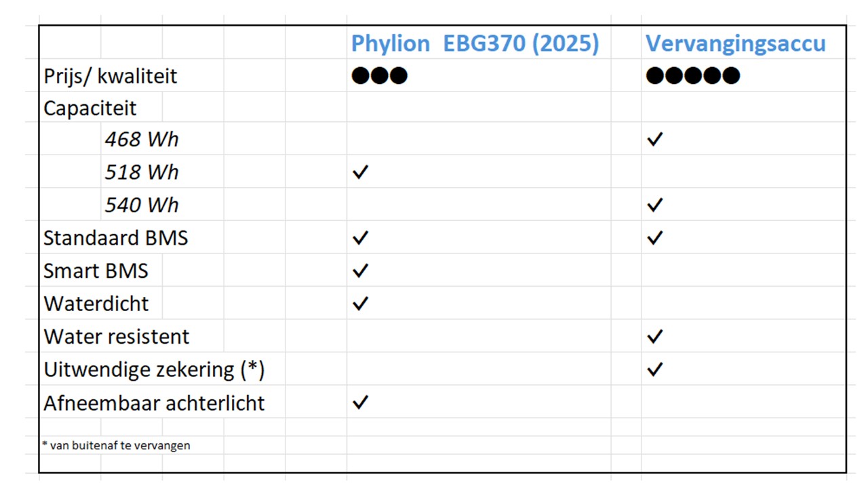Click the Phylion EBG370 (2025) column header
This screenshot has height=488, width=868.
click(475, 43)
